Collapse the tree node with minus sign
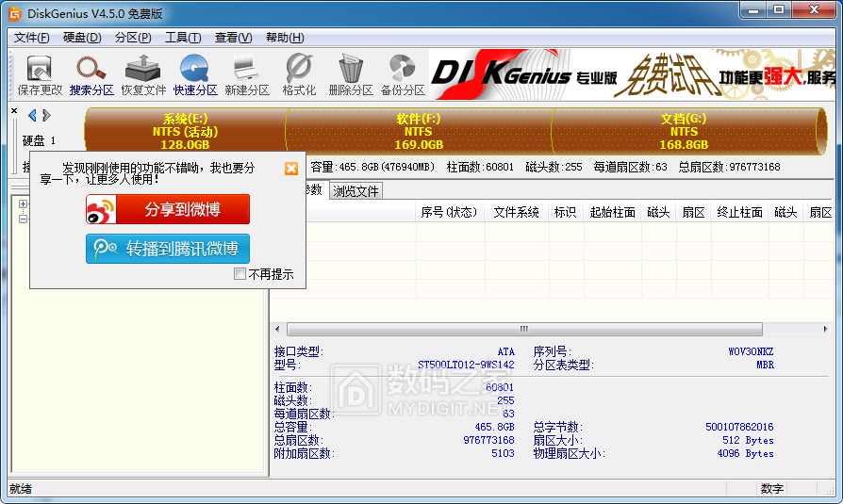Image resolution: width=843 pixels, height=504 pixels. pos(24,219)
